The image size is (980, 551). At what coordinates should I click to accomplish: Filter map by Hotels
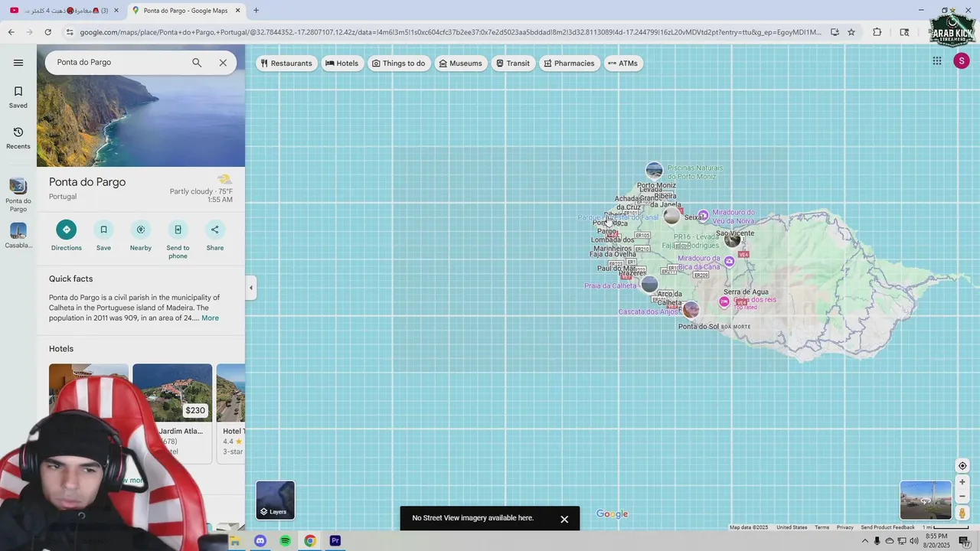coord(342,64)
